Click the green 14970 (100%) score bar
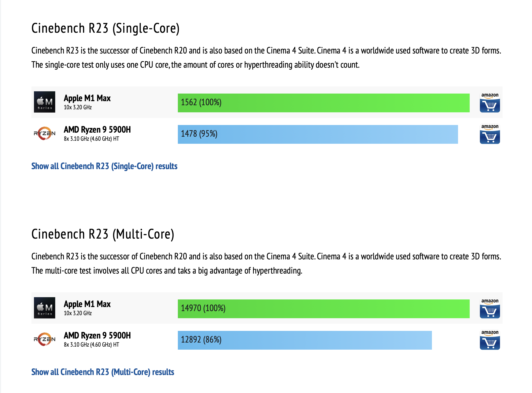Image resolution: width=532 pixels, height=393 pixels. pos(324,309)
